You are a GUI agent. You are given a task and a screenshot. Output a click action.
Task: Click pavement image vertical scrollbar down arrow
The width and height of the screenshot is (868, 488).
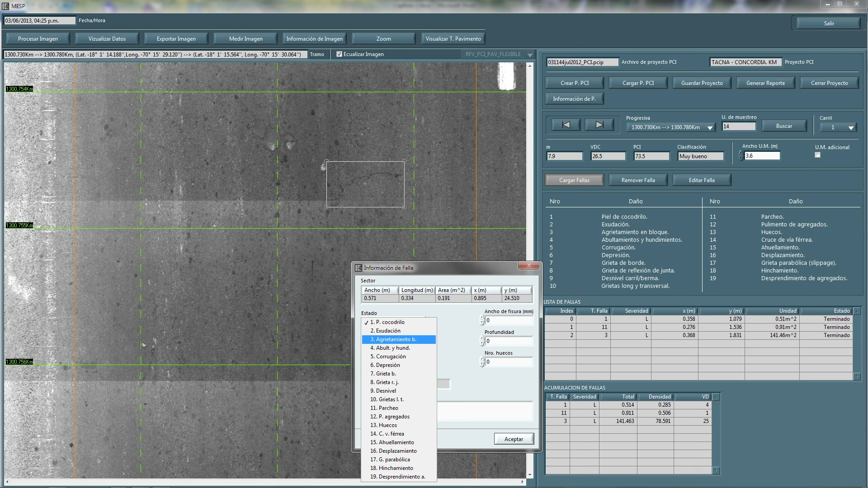pyautogui.click(x=530, y=475)
